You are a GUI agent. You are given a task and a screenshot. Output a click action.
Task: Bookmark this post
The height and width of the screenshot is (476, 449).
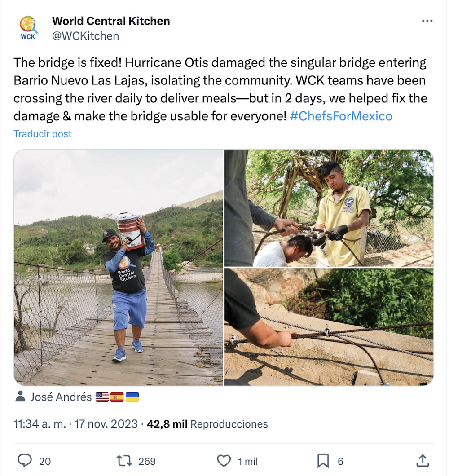(x=323, y=460)
